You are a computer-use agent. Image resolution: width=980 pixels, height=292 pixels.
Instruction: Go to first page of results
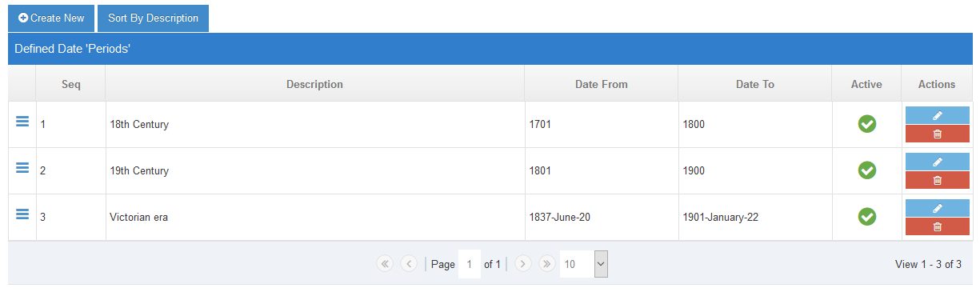[385, 264]
